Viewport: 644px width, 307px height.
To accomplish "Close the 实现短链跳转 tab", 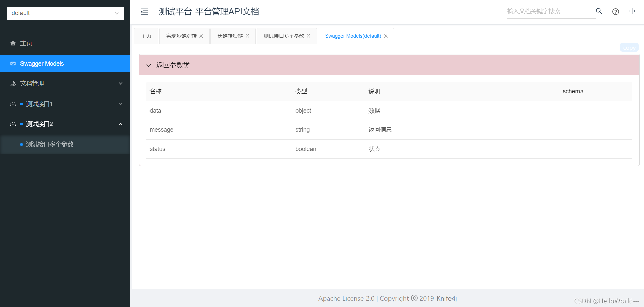I will [x=201, y=36].
